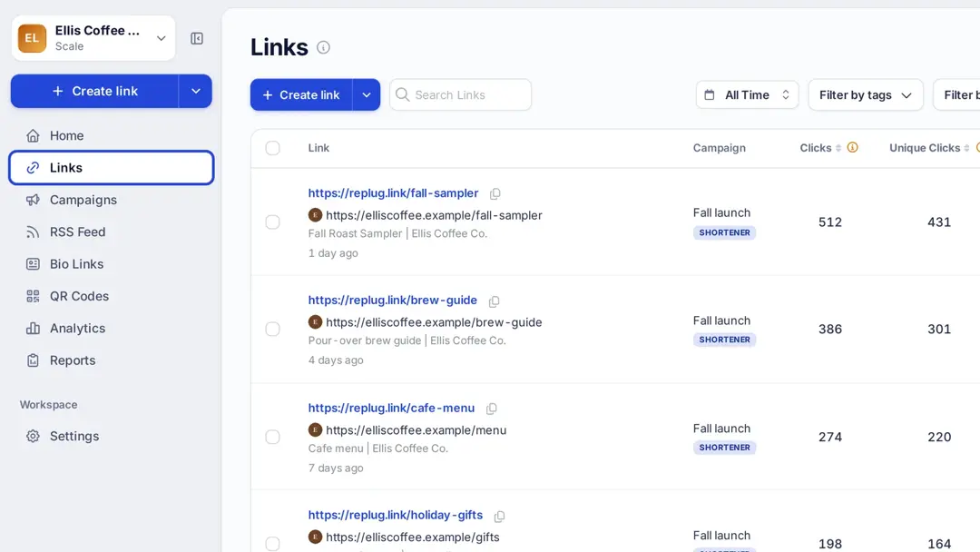This screenshot has height=552, width=980.
Task: Click the 274 clicks value
Action: 830,437
